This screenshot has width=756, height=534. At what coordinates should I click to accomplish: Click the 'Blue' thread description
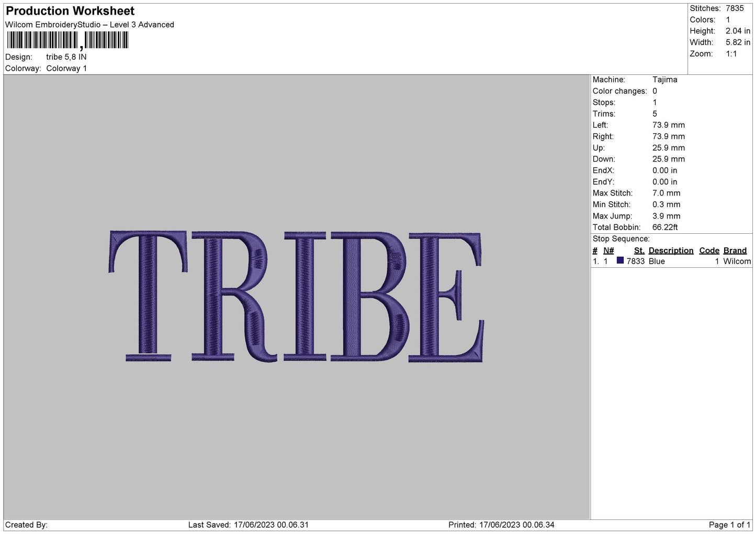coord(657,262)
